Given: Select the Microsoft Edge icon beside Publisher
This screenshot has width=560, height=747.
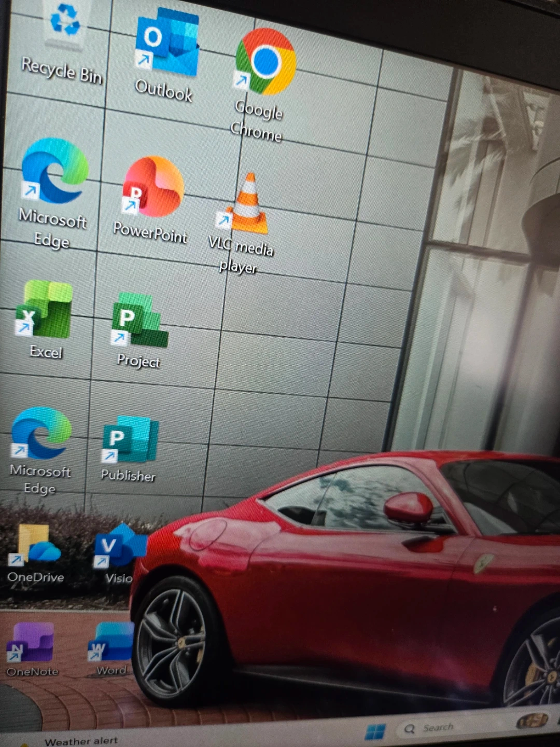Looking at the screenshot, I should [x=41, y=434].
